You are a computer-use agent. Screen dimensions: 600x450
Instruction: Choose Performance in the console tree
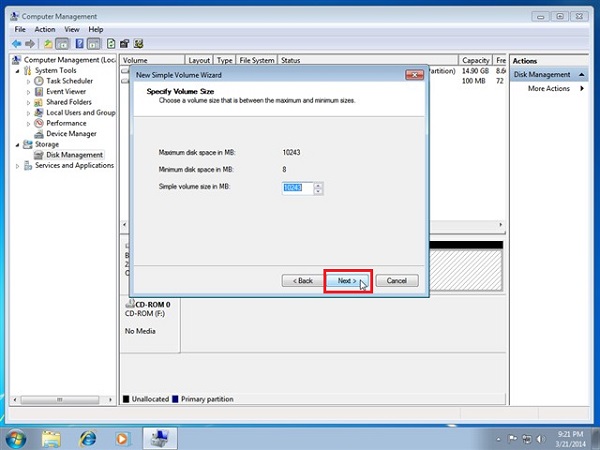66,123
